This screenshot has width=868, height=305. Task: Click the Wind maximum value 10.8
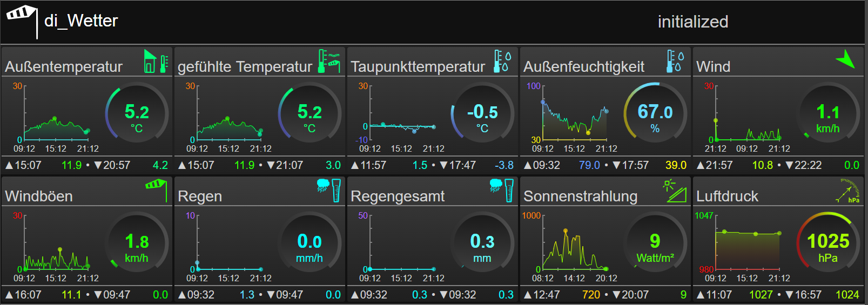(x=763, y=165)
